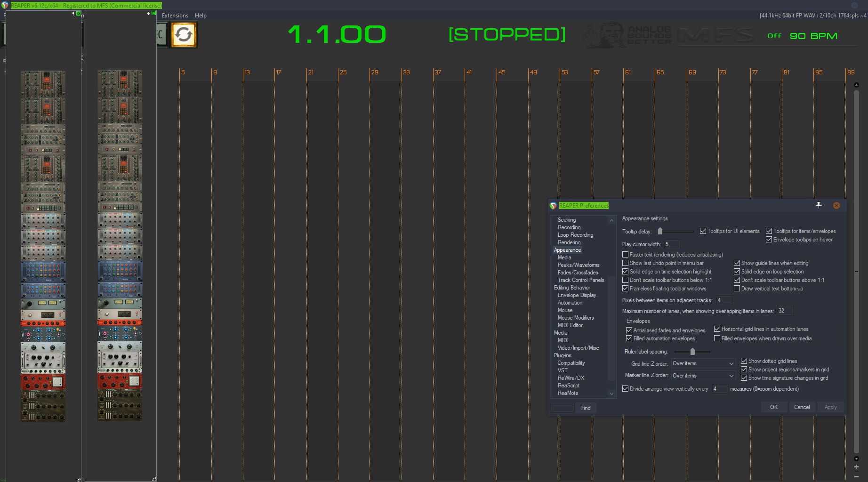Open the Grid line Z order dropdown
This screenshot has width=868, height=482.
pos(703,363)
